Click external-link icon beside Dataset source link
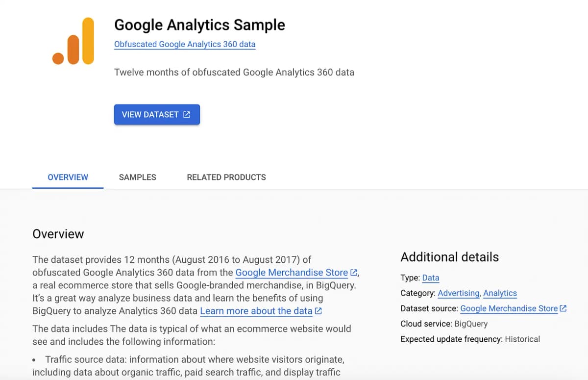Screen dimensions: 588x380 tap(563, 308)
